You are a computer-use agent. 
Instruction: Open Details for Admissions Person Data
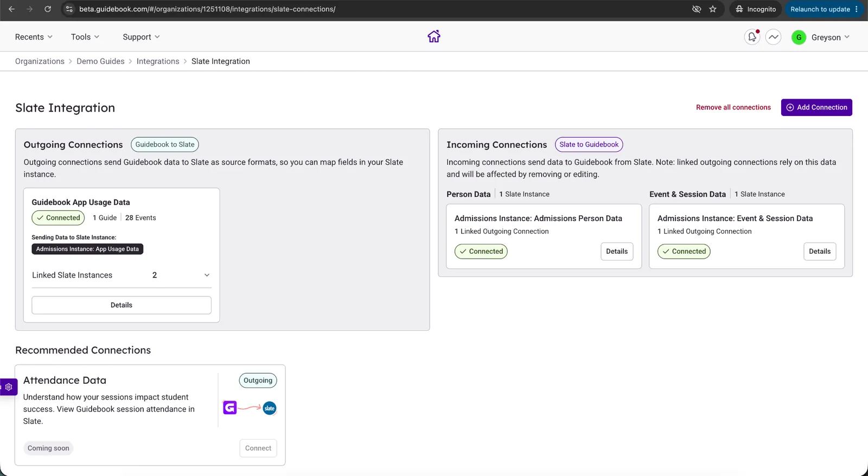click(x=617, y=252)
